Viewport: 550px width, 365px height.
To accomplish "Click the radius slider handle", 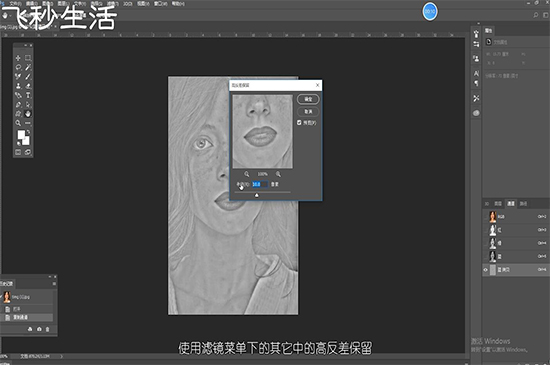I will coord(256,195).
